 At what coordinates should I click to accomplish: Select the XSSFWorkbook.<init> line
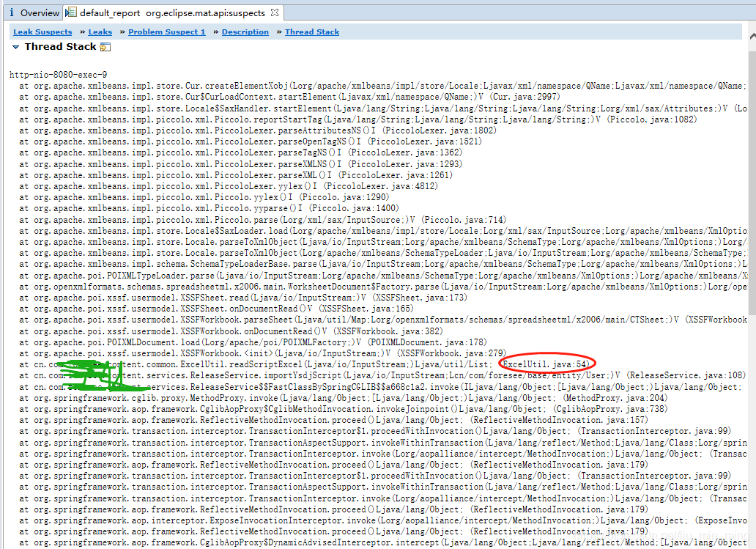[263, 353]
